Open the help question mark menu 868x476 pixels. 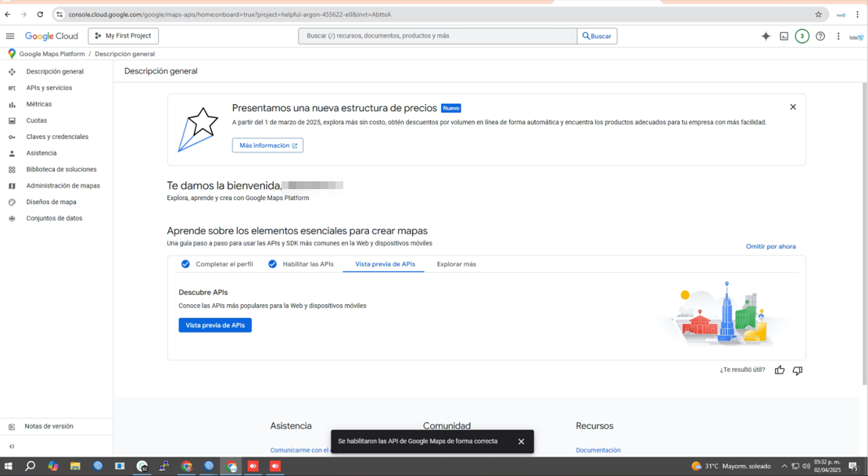coord(820,36)
